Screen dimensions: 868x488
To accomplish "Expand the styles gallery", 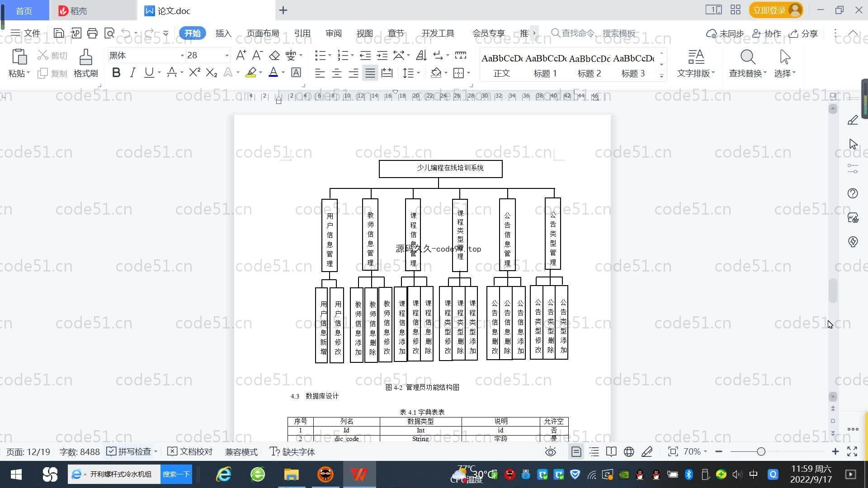I will pos(661,76).
